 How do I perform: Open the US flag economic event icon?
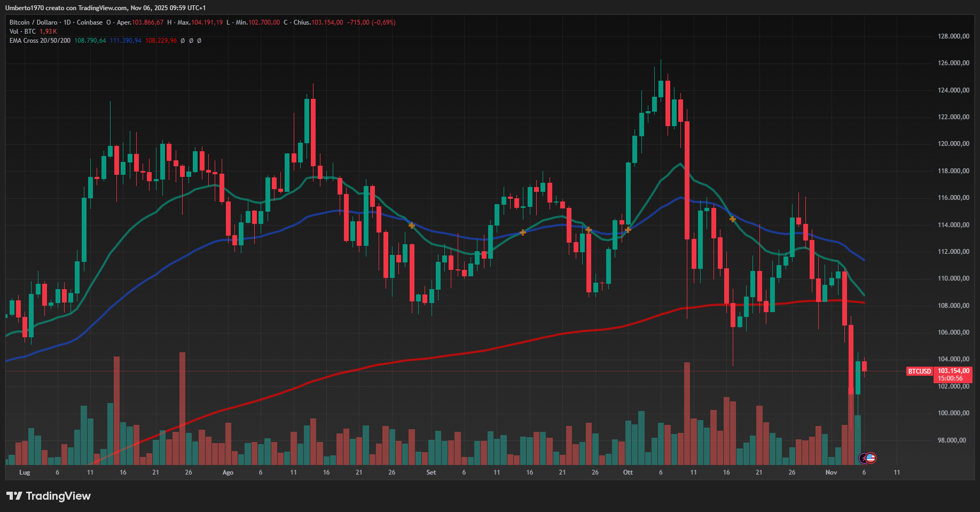click(871, 458)
